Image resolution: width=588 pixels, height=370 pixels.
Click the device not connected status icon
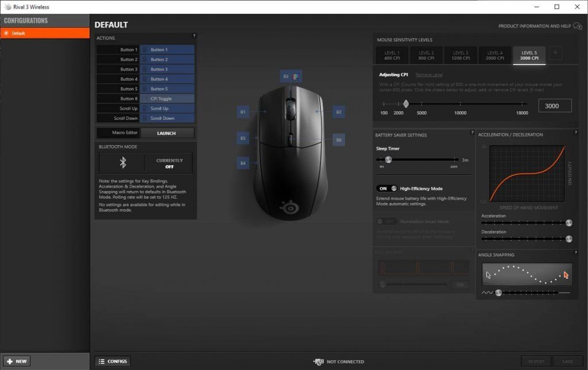[318, 362]
